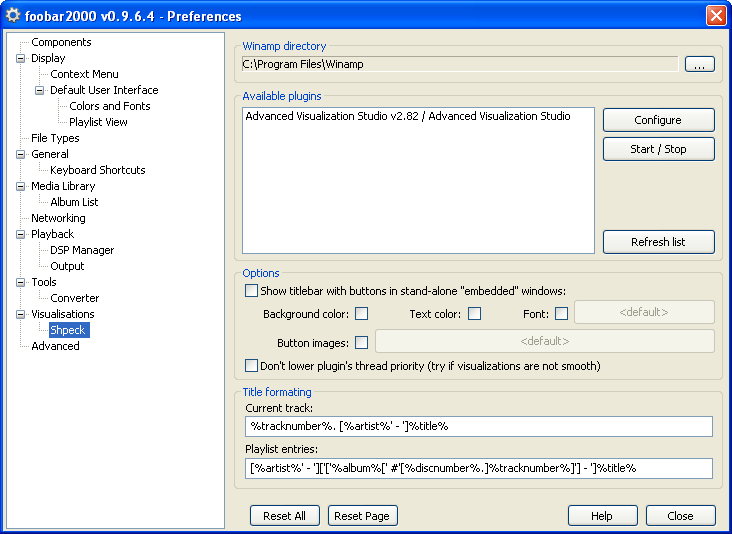The height and width of the screenshot is (534, 732).
Task: Select the Display tree label
Action: (48, 58)
